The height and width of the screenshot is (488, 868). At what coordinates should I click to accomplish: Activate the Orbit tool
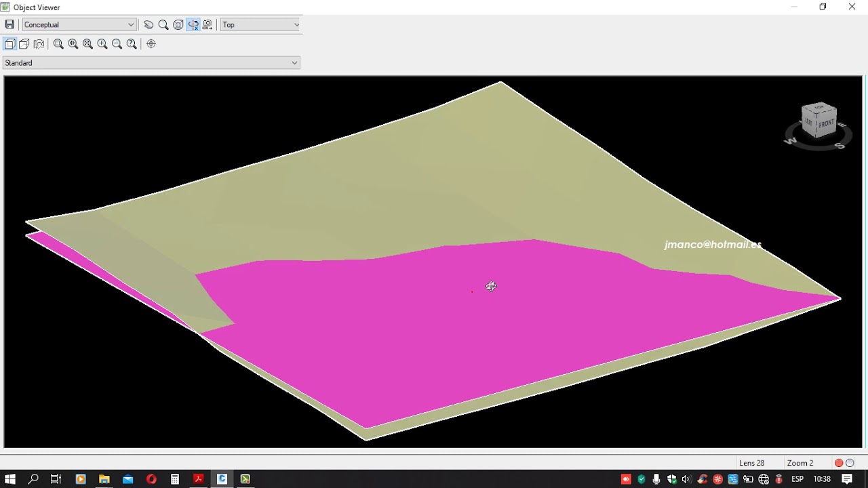pyautogui.click(x=178, y=24)
